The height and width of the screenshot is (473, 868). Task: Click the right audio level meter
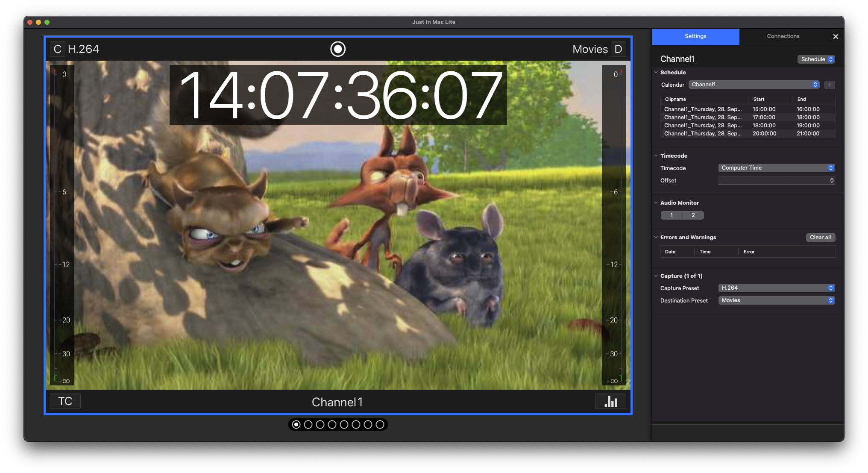point(614,225)
